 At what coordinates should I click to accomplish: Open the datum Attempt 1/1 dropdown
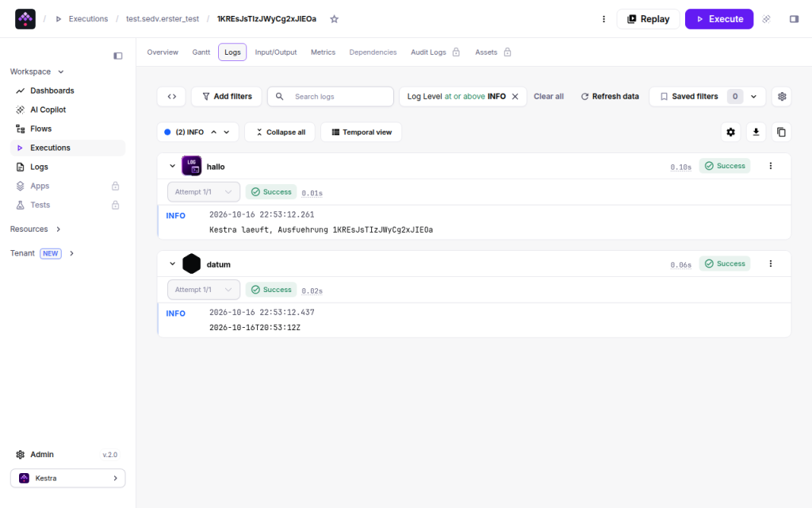pos(204,290)
